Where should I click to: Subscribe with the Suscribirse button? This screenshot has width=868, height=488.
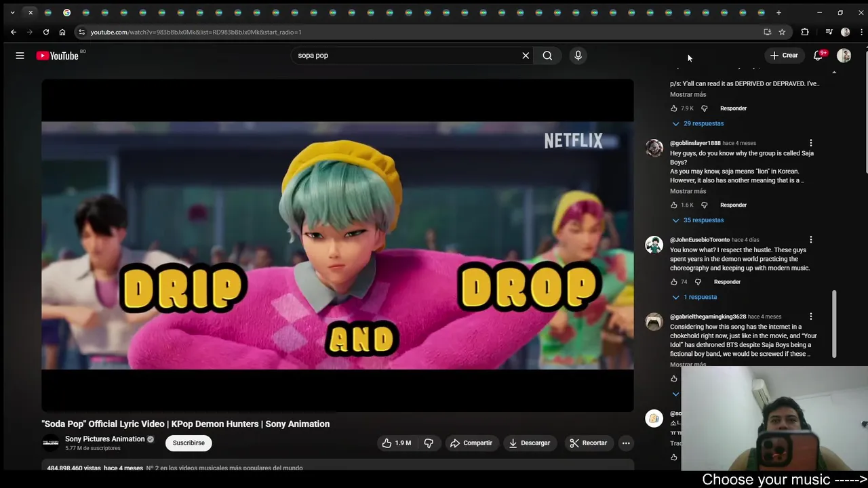pyautogui.click(x=189, y=443)
